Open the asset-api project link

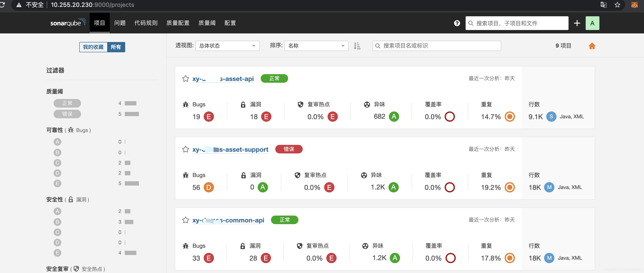[223, 79]
